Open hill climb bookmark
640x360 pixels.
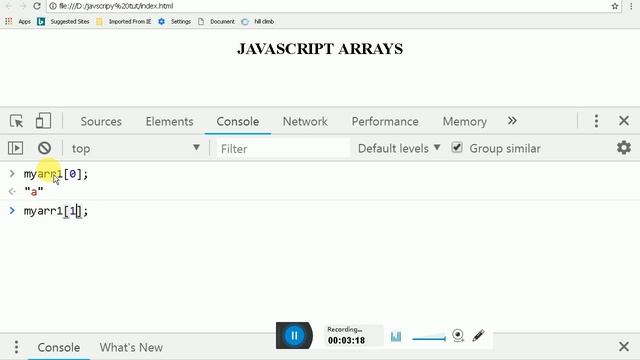tap(258, 22)
